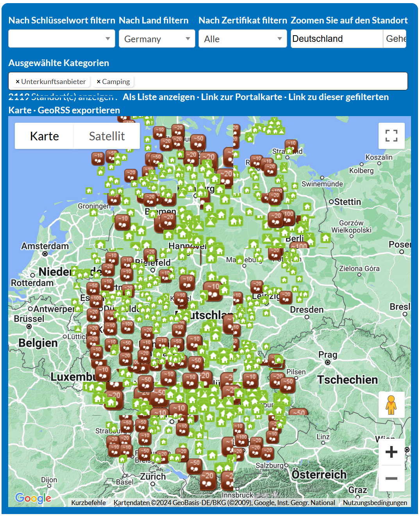Remove the Unterkunftsanbieter category tag
Viewport: 420px width, 516px height.
(18, 82)
